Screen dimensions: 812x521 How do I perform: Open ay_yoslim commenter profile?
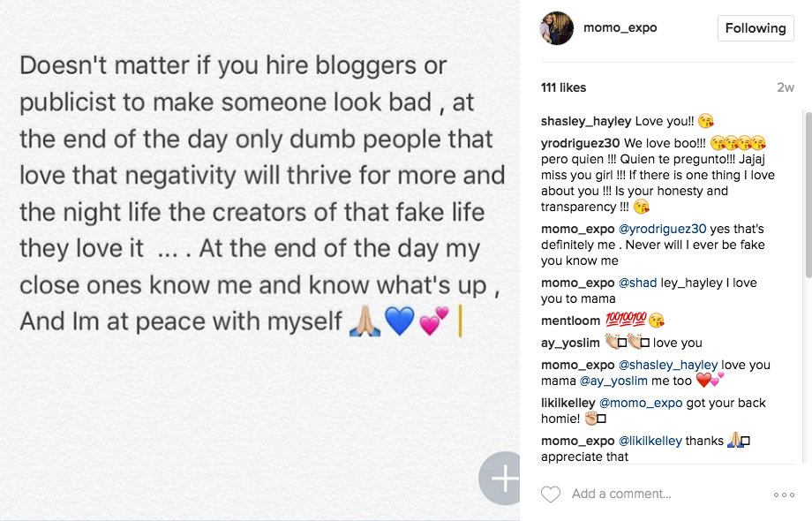570,343
